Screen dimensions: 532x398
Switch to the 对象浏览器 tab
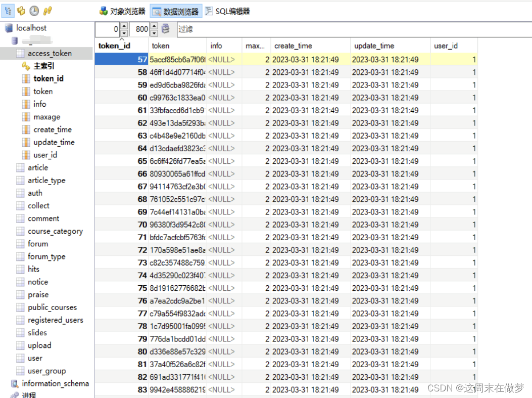pos(122,11)
